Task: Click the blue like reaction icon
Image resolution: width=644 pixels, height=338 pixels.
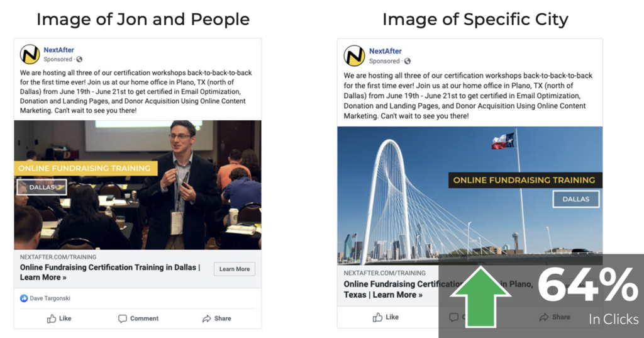Action: [x=24, y=298]
